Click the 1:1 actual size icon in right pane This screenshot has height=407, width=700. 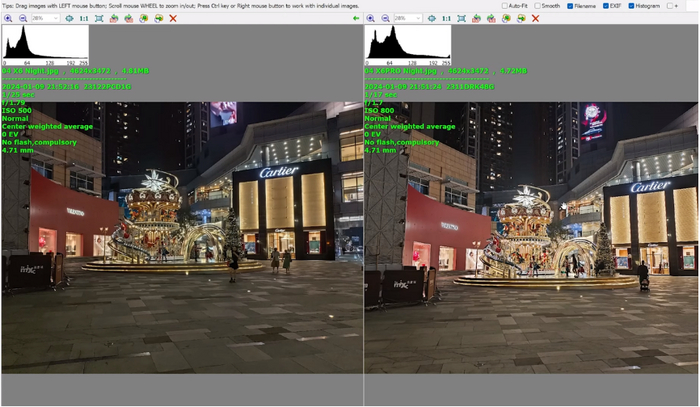[446, 18]
